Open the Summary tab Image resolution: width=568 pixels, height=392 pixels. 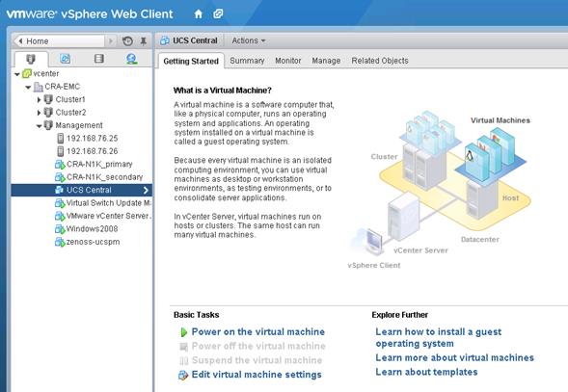click(x=247, y=61)
